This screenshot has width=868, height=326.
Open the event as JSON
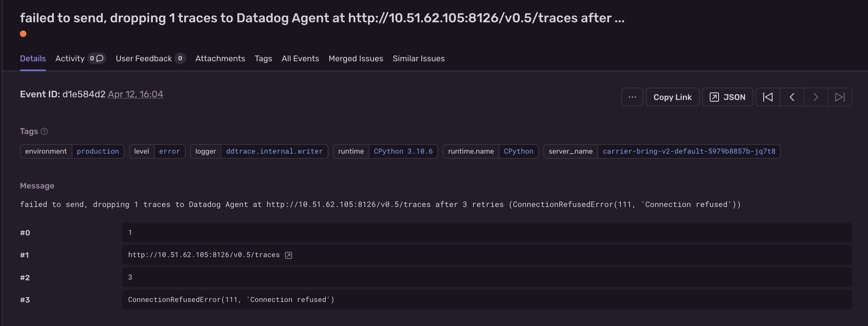coord(728,97)
